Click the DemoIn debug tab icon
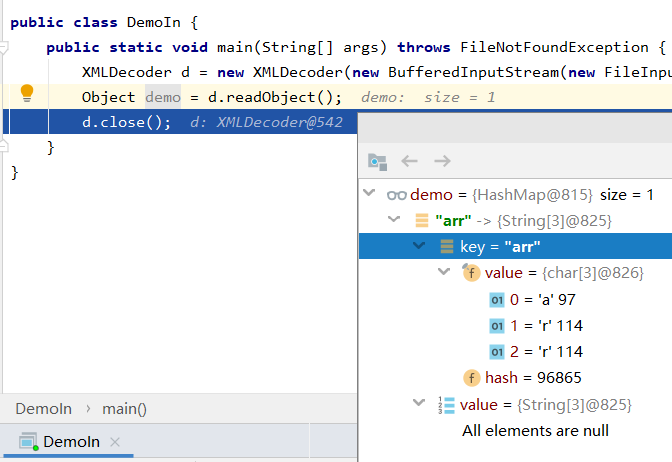This screenshot has height=462, width=672. [x=27, y=442]
